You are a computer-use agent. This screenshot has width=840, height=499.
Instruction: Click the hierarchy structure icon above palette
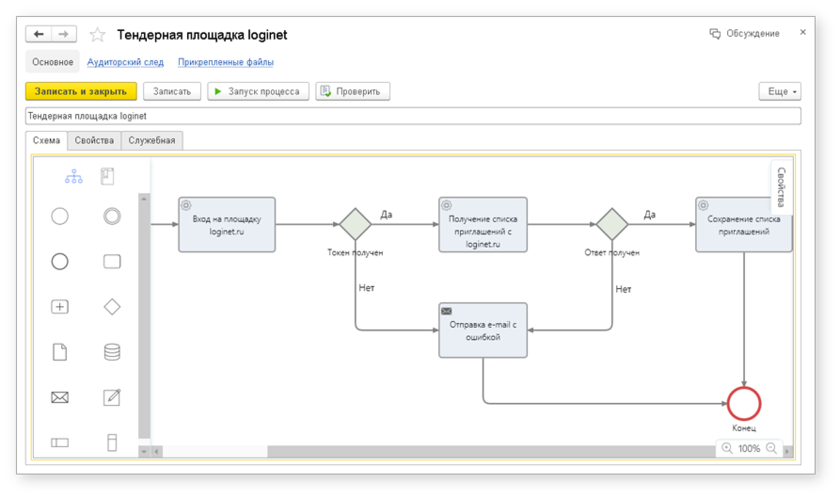tap(74, 177)
